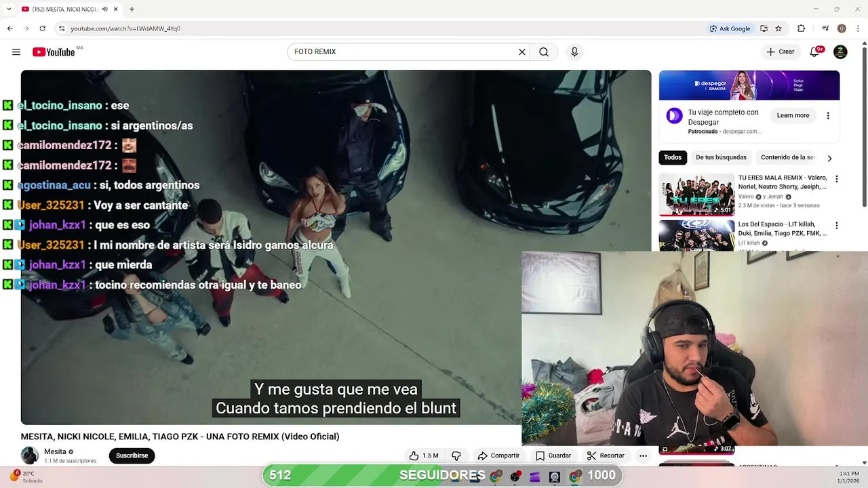The width and height of the screenshot is (868, 488).
Task: Mute the tab using the speaker icon
Action: pos(104,9)
